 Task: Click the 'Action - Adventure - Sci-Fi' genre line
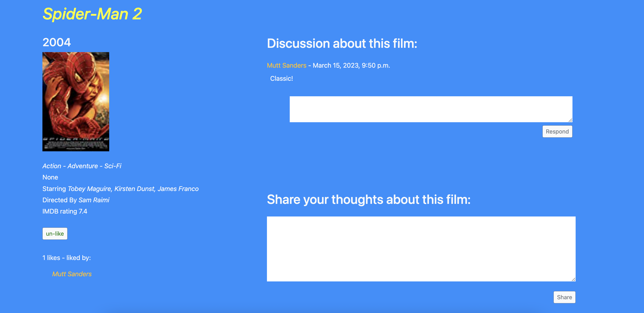82,166
